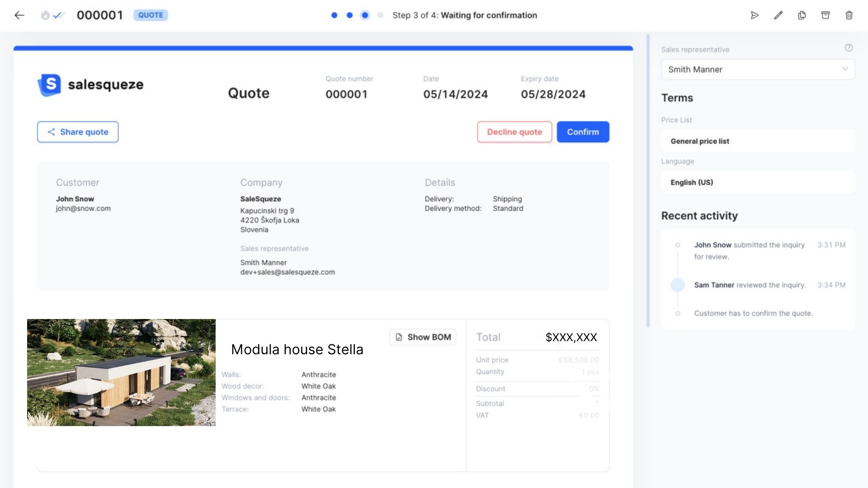Click the total amount $XXX,XXX
The height and width of the screenshot is (488, 868).
point(571,337)
